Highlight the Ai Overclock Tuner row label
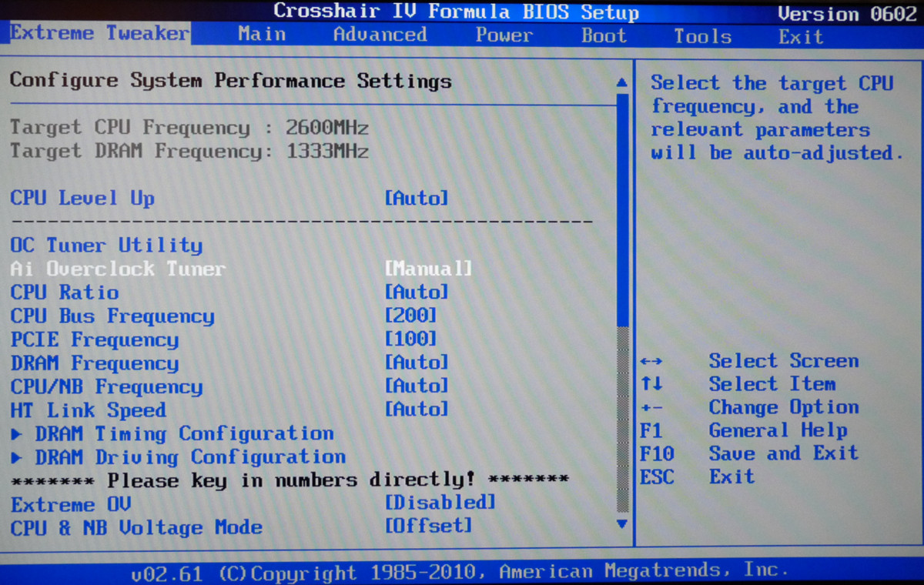The width and height of the screenshot is (924, 585). [118, 269]
